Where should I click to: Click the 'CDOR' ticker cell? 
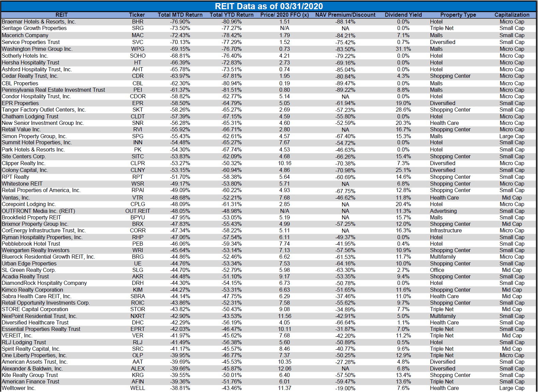pos(138,97)
